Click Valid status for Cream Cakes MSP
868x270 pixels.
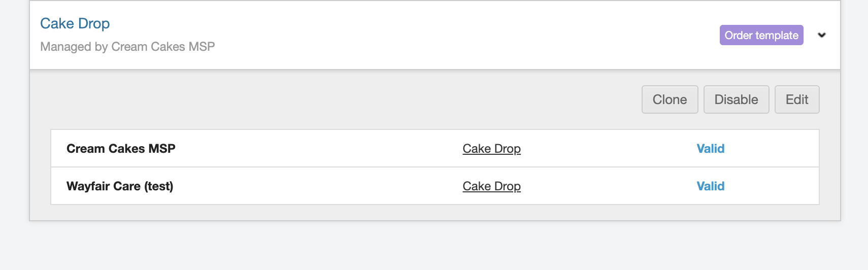(x=710, y=149)
